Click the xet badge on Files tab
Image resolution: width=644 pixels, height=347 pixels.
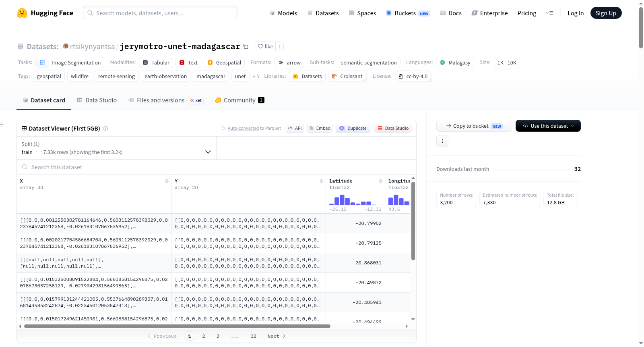pos(196,100)
